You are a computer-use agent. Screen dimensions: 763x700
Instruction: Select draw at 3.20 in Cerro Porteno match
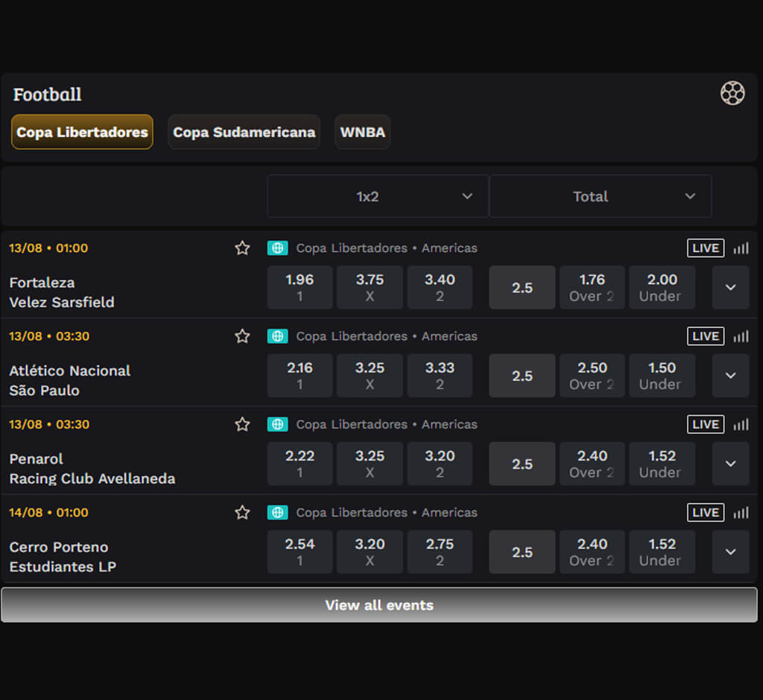click(370, 552)
